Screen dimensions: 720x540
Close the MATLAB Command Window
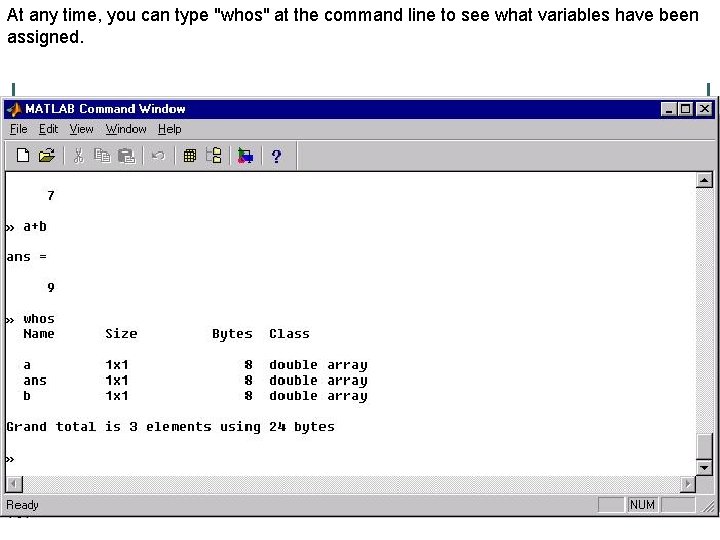[x=704, y=109]
